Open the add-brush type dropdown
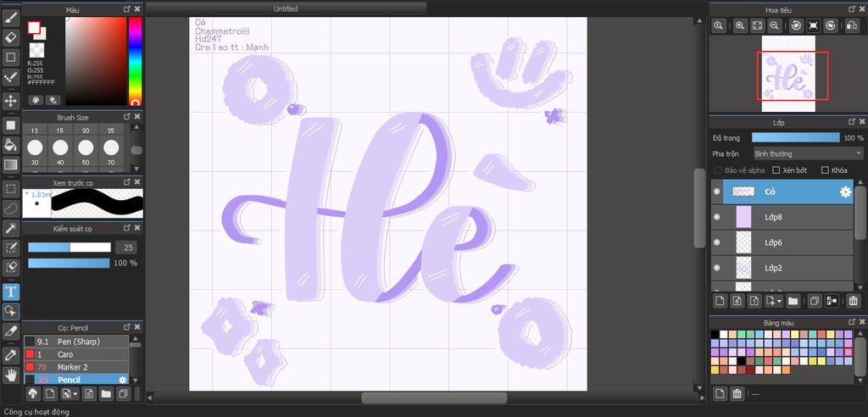The height and width of the screenshot is (417, 868). tap(75, 394)
